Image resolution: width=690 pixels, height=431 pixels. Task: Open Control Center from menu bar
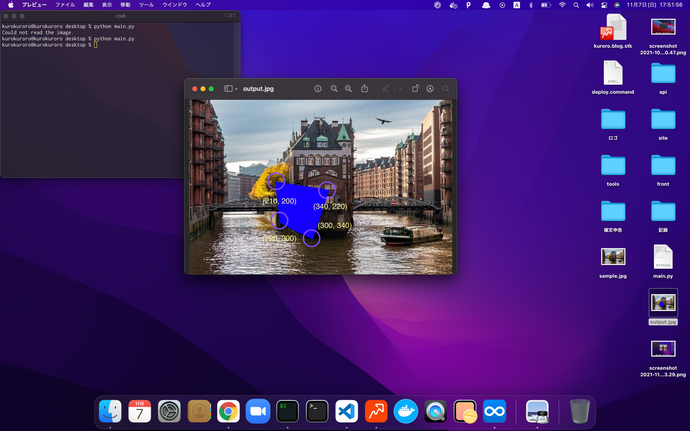(x=604, y=5)
